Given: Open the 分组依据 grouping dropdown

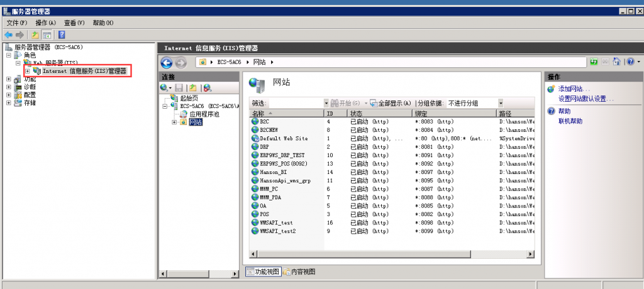Looking at the screenshot, I should [501, 103].
